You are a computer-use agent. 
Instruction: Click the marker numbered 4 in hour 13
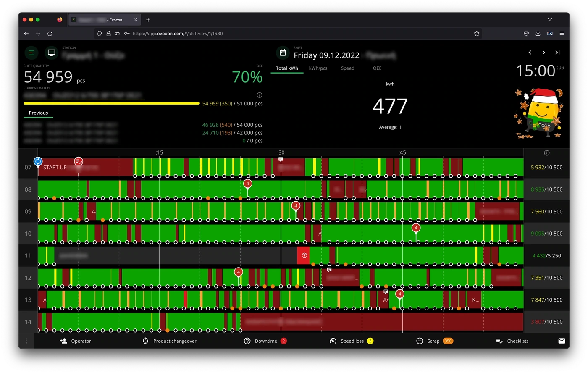[400, 294]
